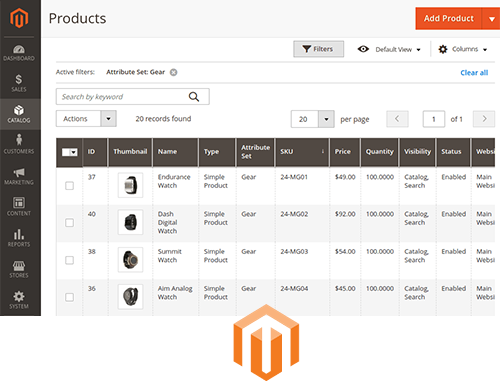The width and height of the screenshot is (500, 381).
Task: Click Add Product button
Action: coord(449,19)
